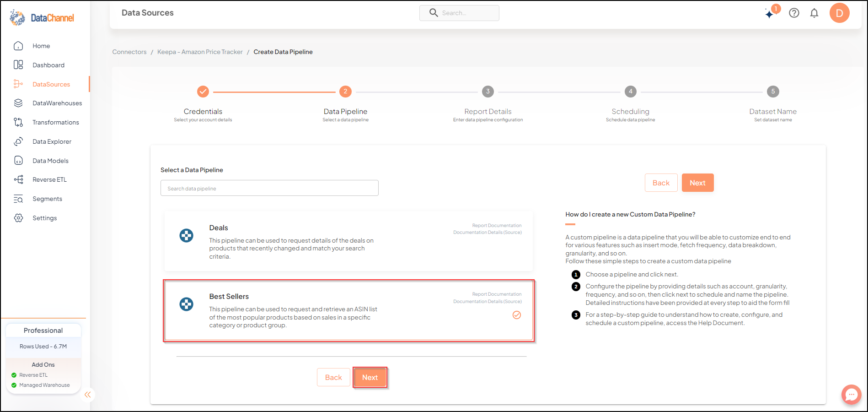Click the upper Next button
Image resolution: width=868 pixels, height=412 pixels.
point(697,183)
